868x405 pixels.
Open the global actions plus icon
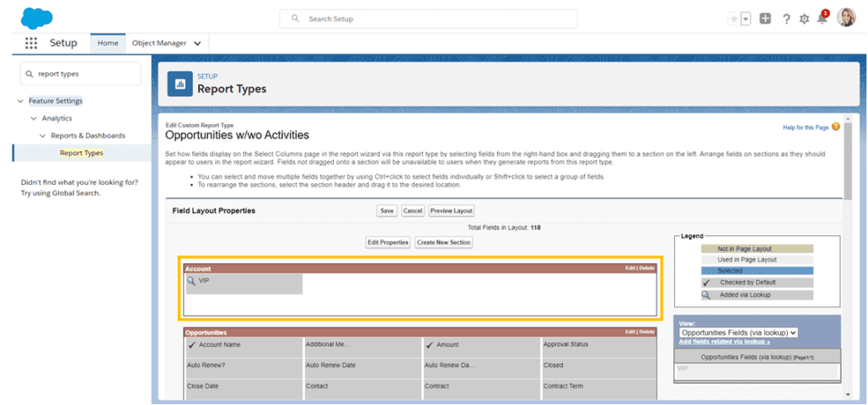click(765, 19)
